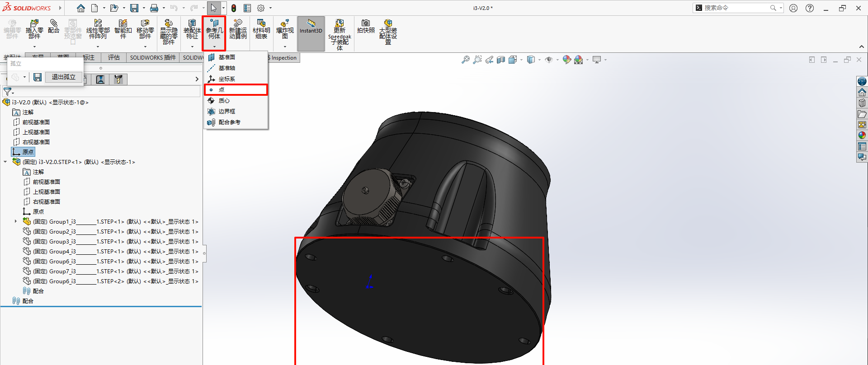Expand the Group1_i3 tree node
This screenshot has width=868, height=365.
point(16,221)
